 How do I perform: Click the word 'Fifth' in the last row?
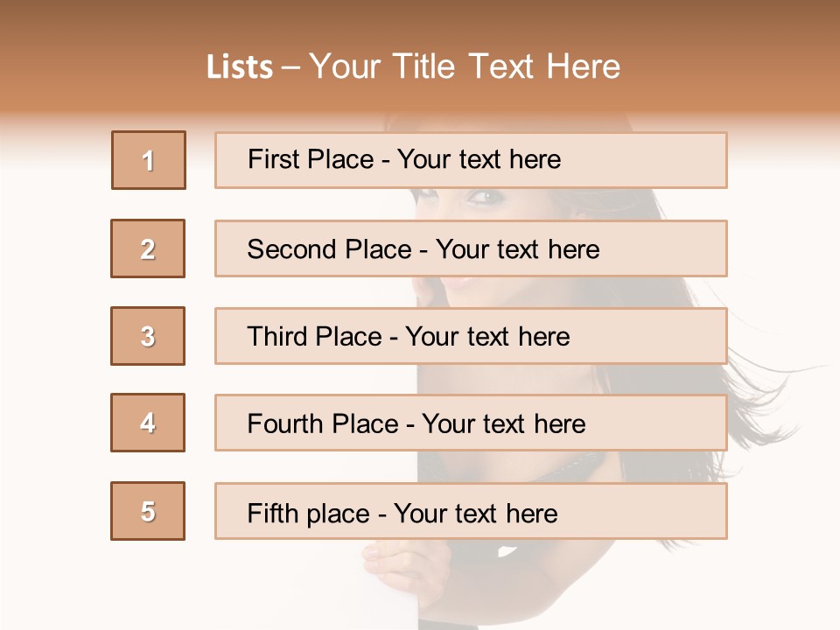272,513
